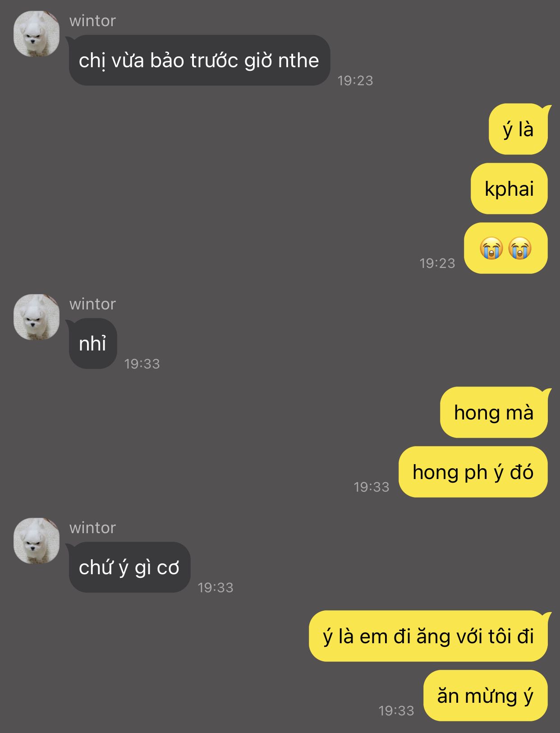Select the 'chị vừa bảo trước giờ nthe' message

pyautogui.click(x=199, y=60)
